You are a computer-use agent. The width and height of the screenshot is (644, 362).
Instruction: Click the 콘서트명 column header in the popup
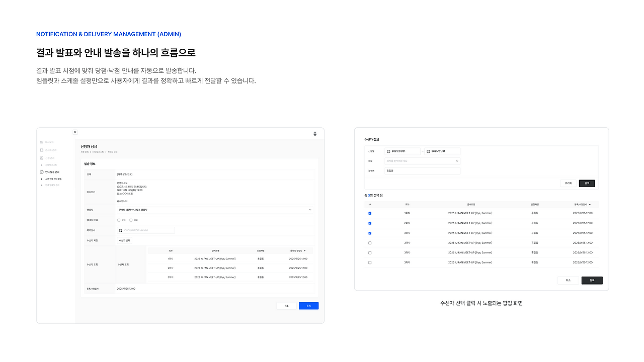click(470, 205)
